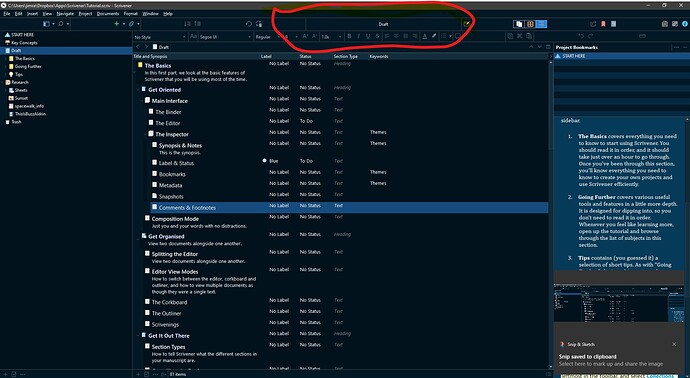Click the Strikethrough formatting icon

[378, 37]
